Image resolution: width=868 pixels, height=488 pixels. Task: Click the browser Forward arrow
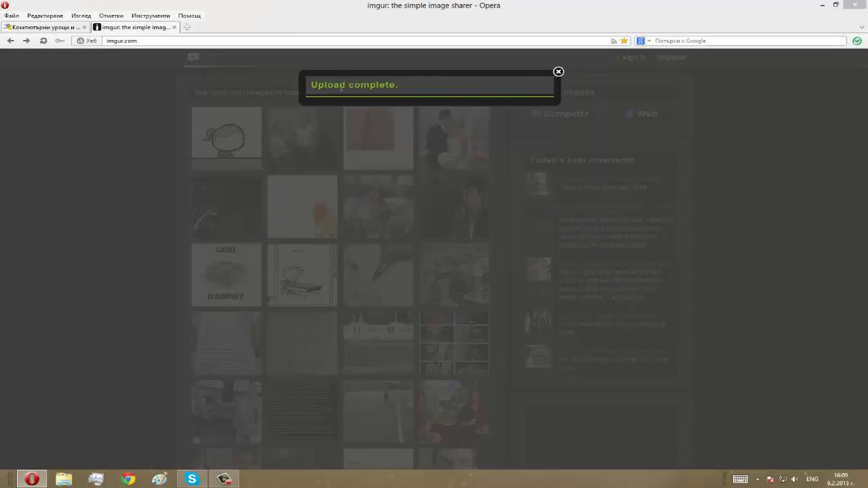(x=26, y=41)
